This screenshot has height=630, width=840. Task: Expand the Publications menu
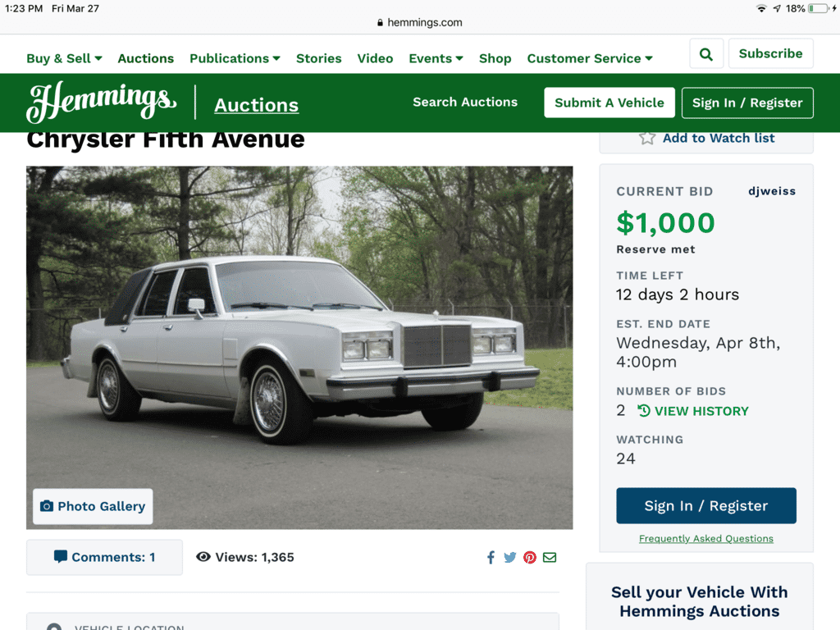click(x=235, y=58)
